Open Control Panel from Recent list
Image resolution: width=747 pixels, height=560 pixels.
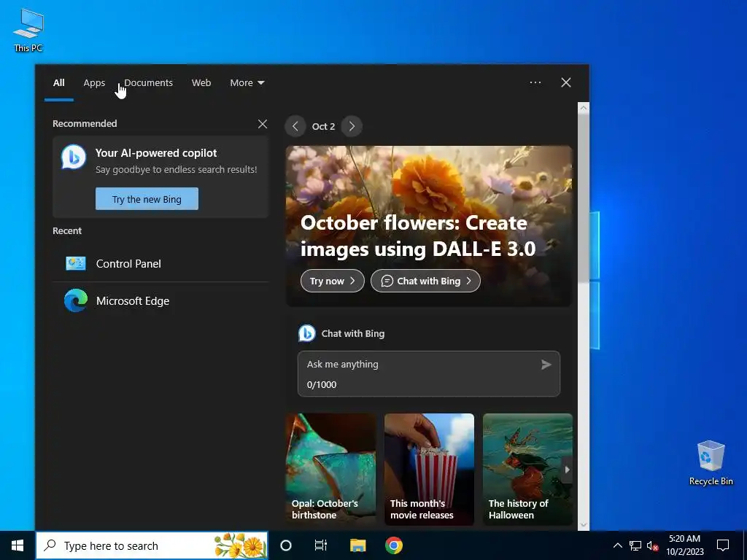coord(160,263)
